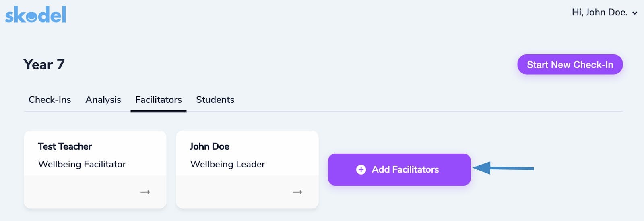This screenshot has width=644, height=221.
Task: Switch to the Check-Ins tab
Action: tap(50, 100)
